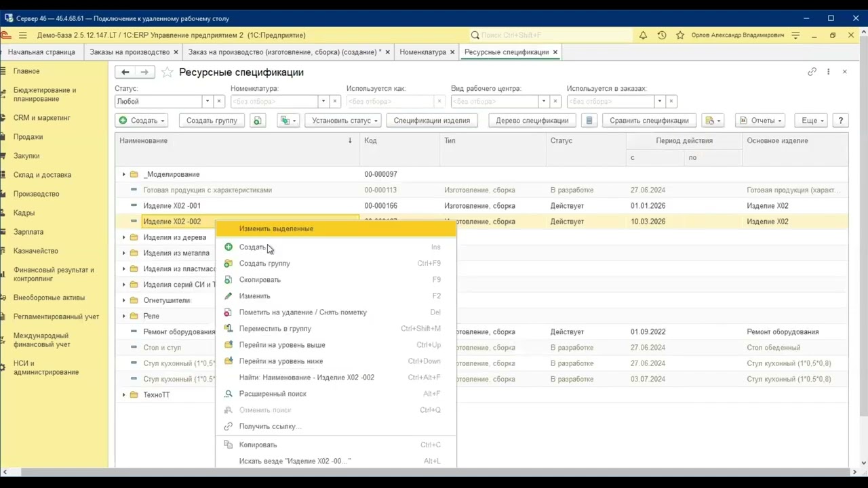
Task: Expand Изделия из дерева folder
Action: [123, 237]
